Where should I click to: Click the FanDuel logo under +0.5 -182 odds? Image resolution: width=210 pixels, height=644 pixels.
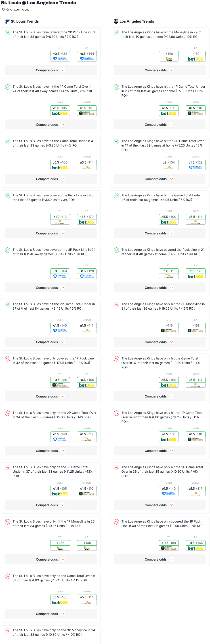(x=60, y=59)
